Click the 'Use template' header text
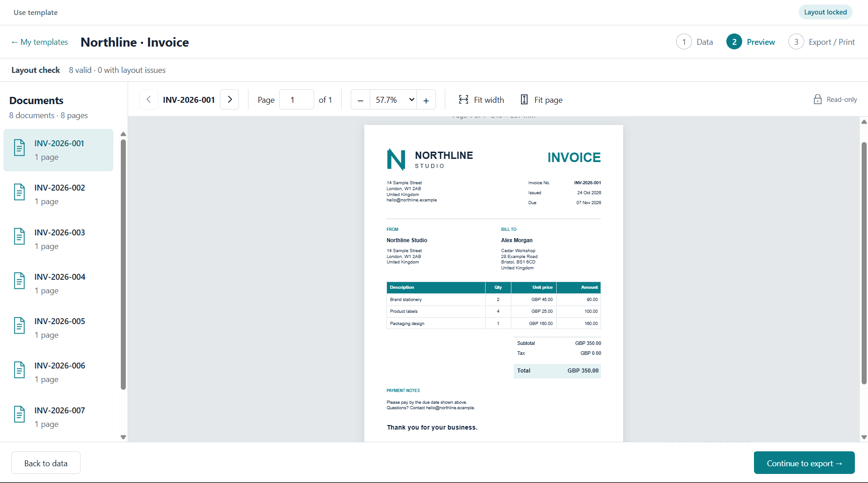 [x=35, y=13]
